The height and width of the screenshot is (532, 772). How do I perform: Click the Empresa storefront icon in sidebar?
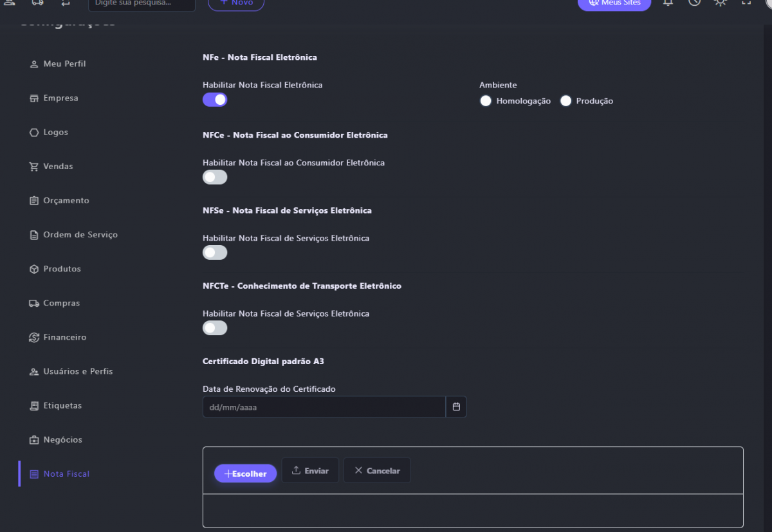[x=34, y=98]
